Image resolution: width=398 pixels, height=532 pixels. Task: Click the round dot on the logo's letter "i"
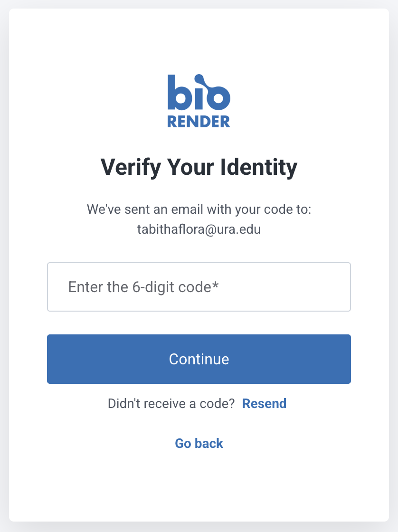pos(198,78)
